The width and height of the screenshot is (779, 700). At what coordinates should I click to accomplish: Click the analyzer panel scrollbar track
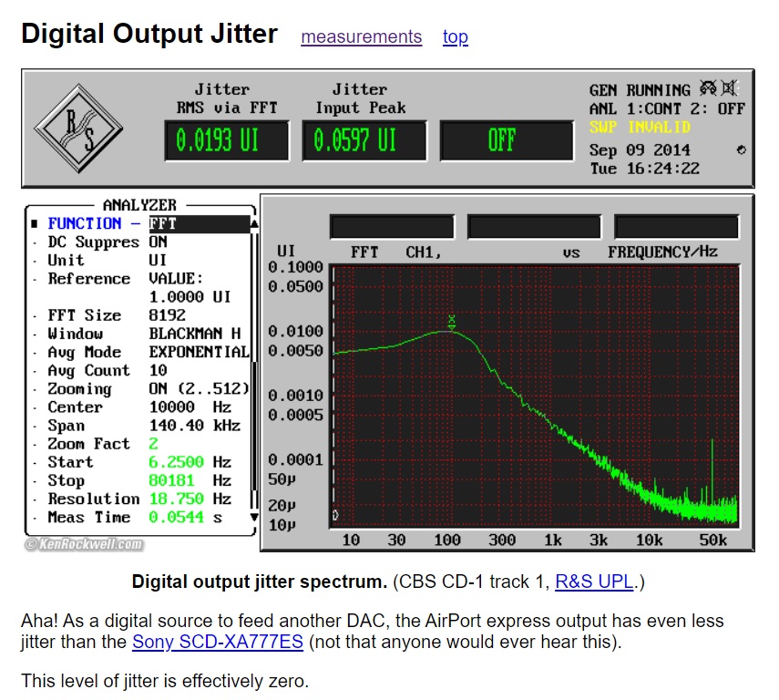(x=254, y=370)
